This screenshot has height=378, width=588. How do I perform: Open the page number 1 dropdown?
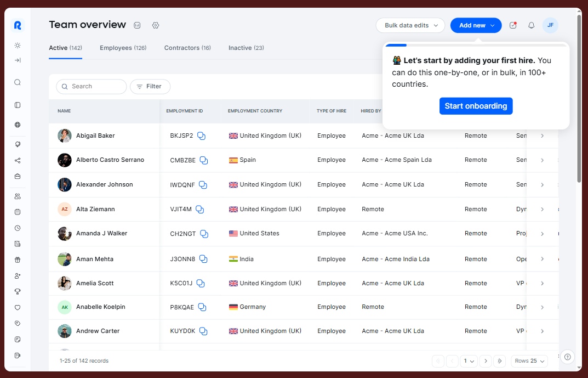click(x=469, y=361)
